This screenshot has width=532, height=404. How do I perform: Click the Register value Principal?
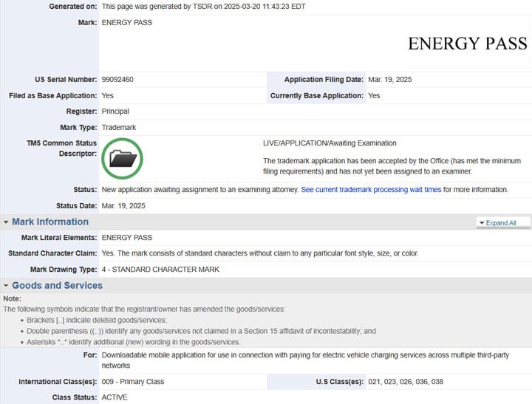click(x=115, y=112)
